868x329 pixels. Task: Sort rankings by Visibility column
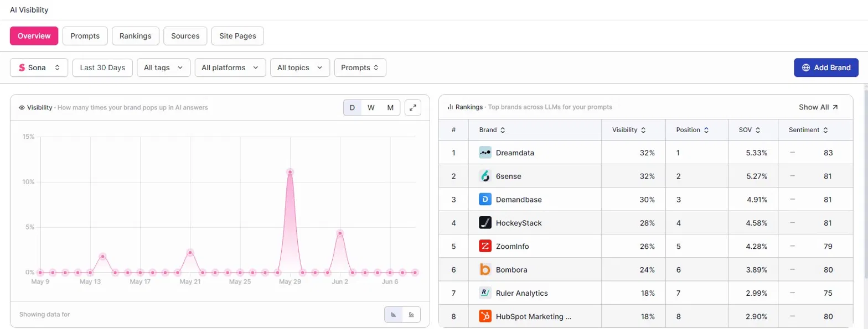click(x=628, y=130)
